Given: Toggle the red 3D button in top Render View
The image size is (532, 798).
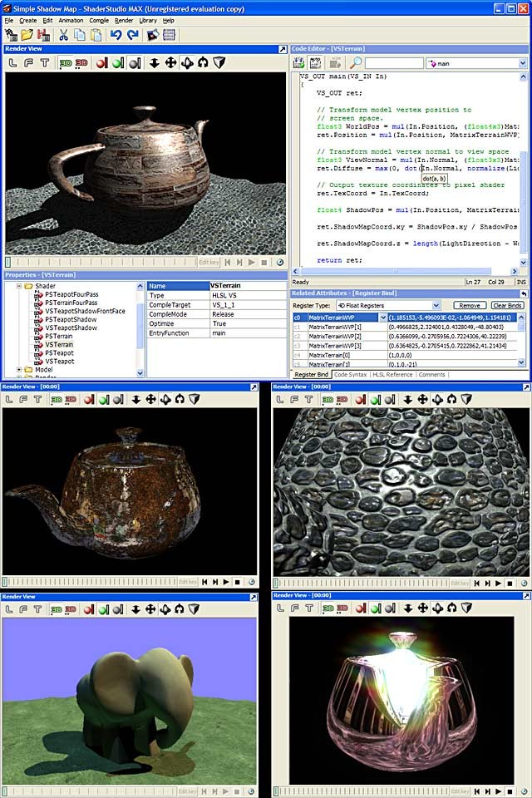Looking at the screenshot, I should (81, 62).
